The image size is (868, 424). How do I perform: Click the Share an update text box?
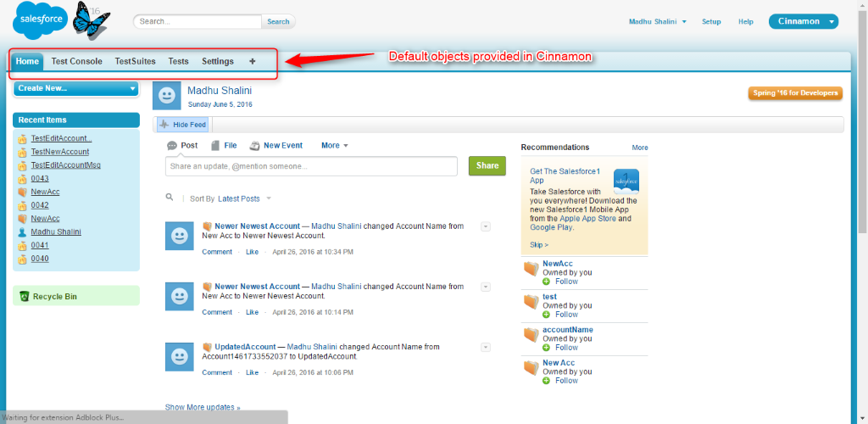coord(311,166)
